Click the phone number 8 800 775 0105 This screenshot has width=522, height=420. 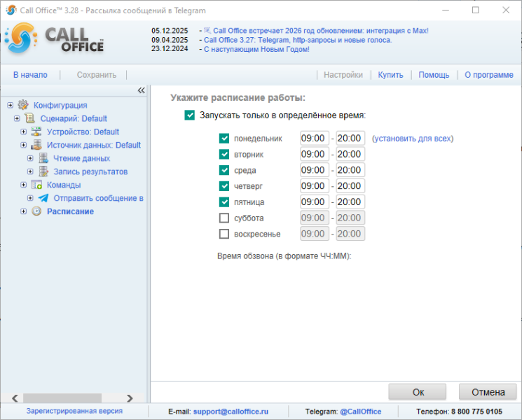pyautogui.click(x=476, y=412)
